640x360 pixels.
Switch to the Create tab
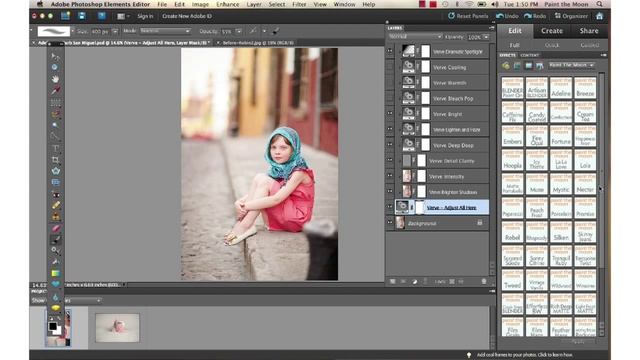tap(551, 31)
